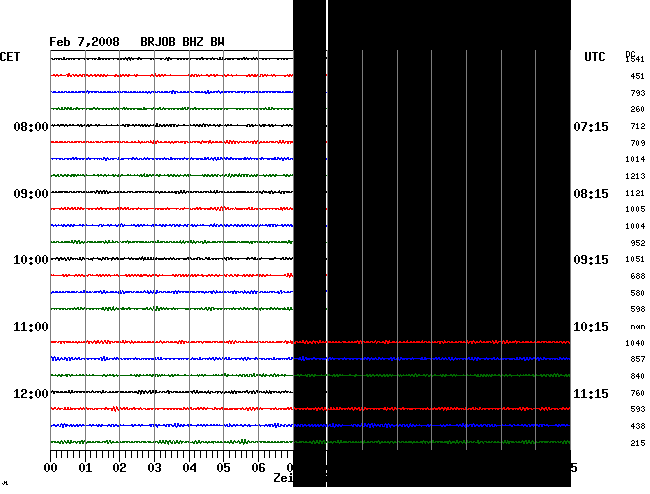Image resolution: width=650 pixels, height=494 pixels.
Task: Click the amplitude value 1014
Action: point(635,159)
